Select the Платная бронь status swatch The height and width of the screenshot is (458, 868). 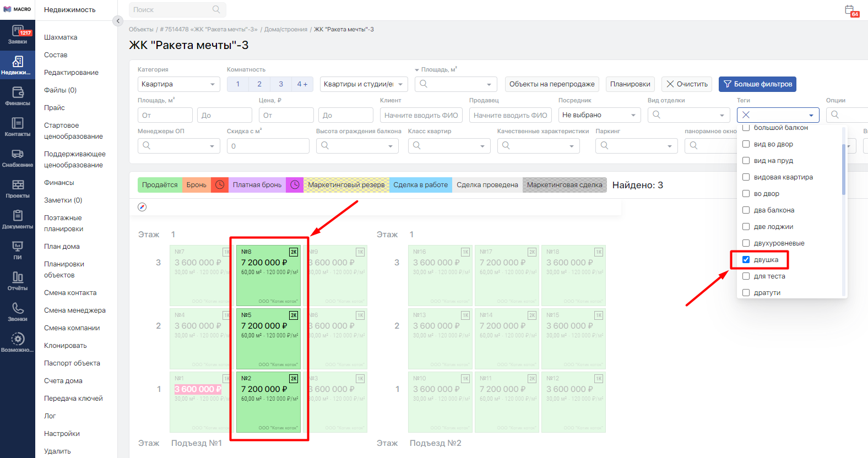257,185
